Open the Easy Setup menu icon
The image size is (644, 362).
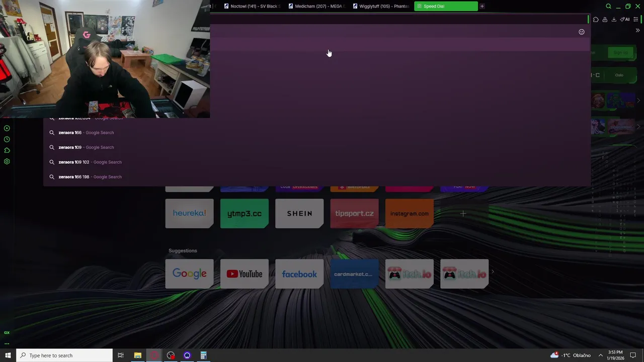coord(636,19)
